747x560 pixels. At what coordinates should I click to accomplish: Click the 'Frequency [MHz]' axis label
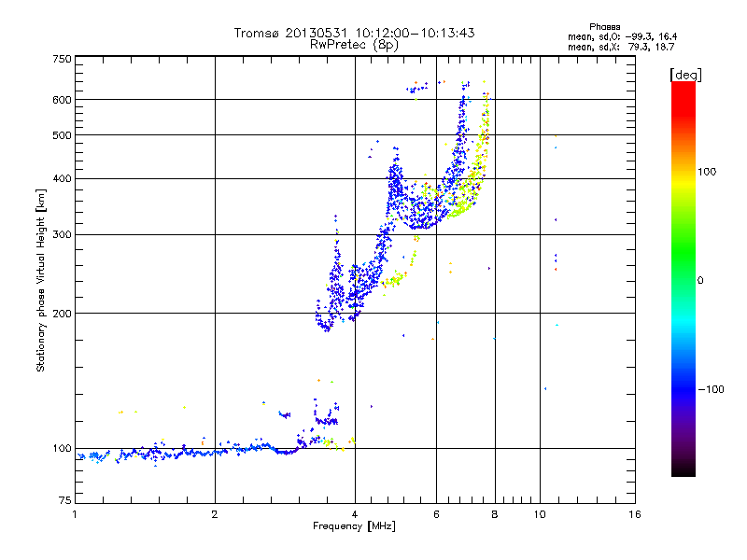point(354,526)
